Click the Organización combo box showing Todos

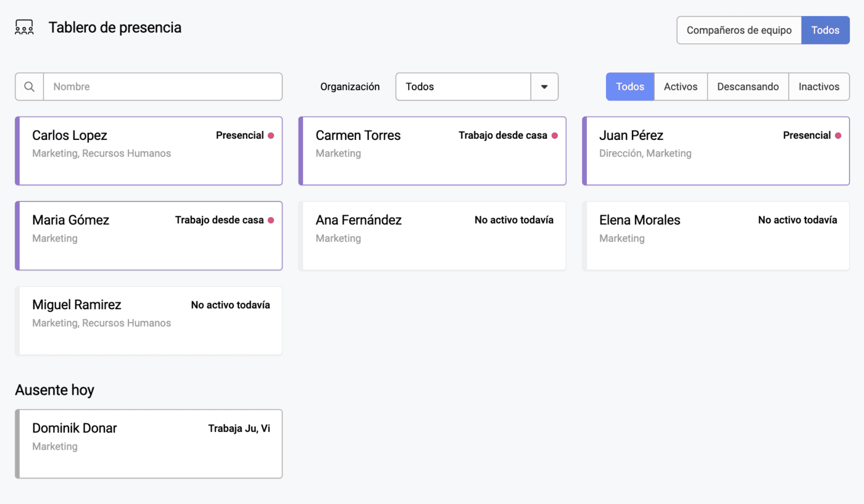[x=463, y=87]
